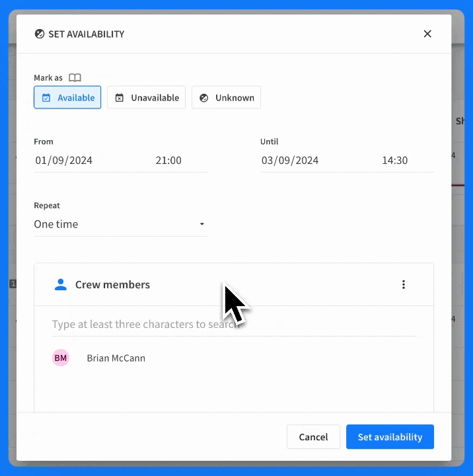Image resolution: width=473 pixels, height=476 pixels.
Task: Mark availability as Available
Action: [x=67, y=98]
